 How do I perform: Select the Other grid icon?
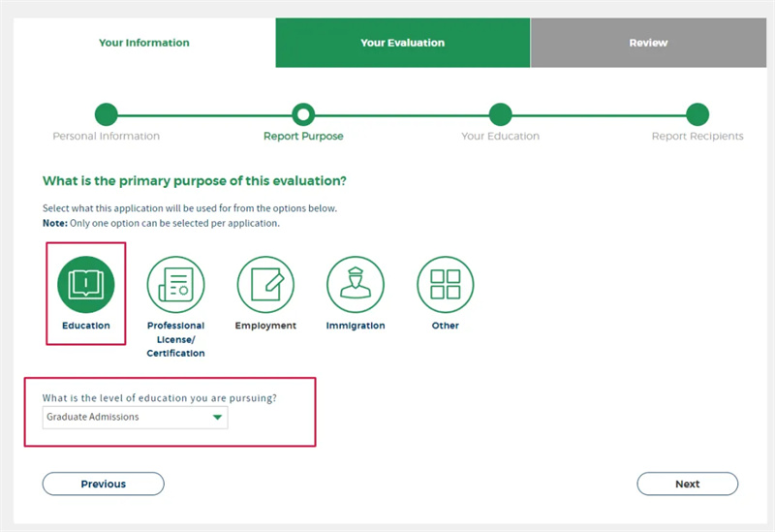445,284
